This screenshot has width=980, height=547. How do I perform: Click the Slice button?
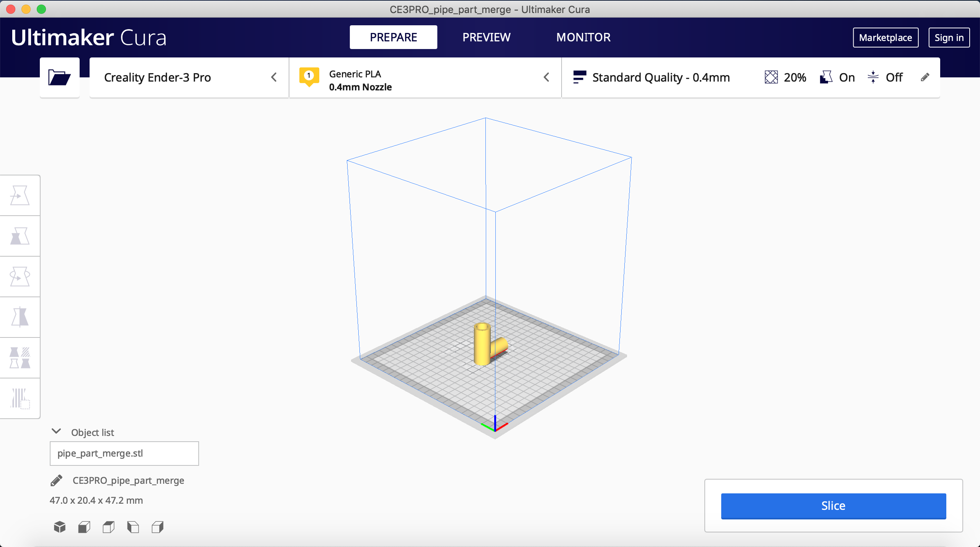(x=833, y=506)
